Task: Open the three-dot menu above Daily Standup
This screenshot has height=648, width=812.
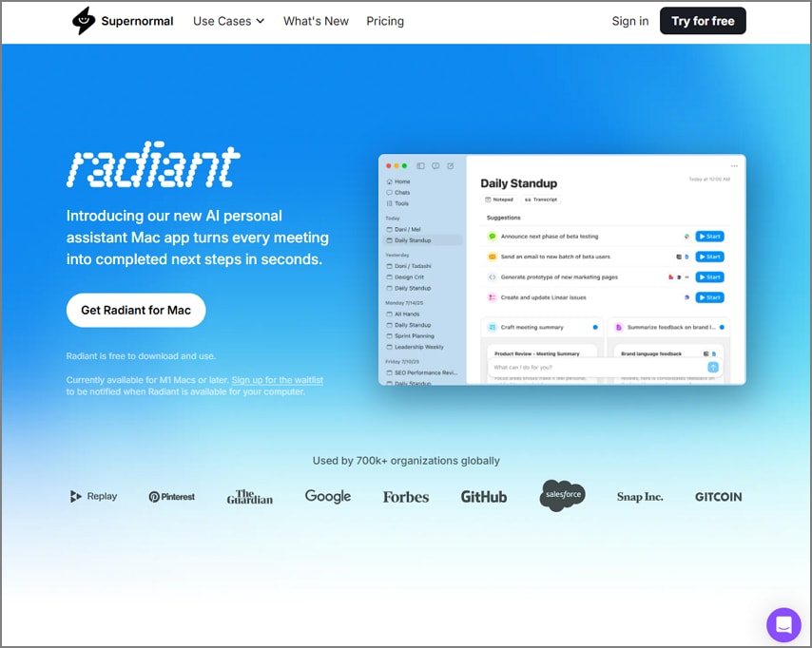Action: pos(734,165)
